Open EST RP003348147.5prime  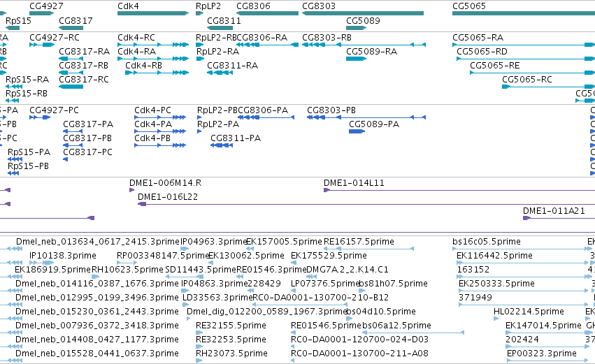click(x=163, y=256)
